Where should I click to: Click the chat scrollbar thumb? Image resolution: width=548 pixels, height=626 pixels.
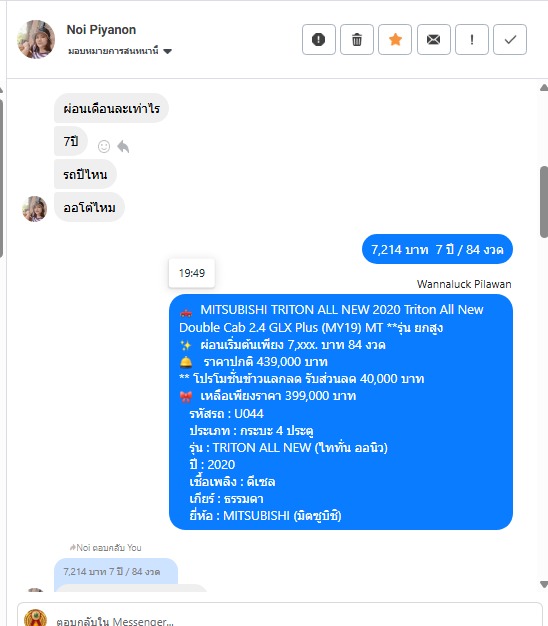(544, 202)
